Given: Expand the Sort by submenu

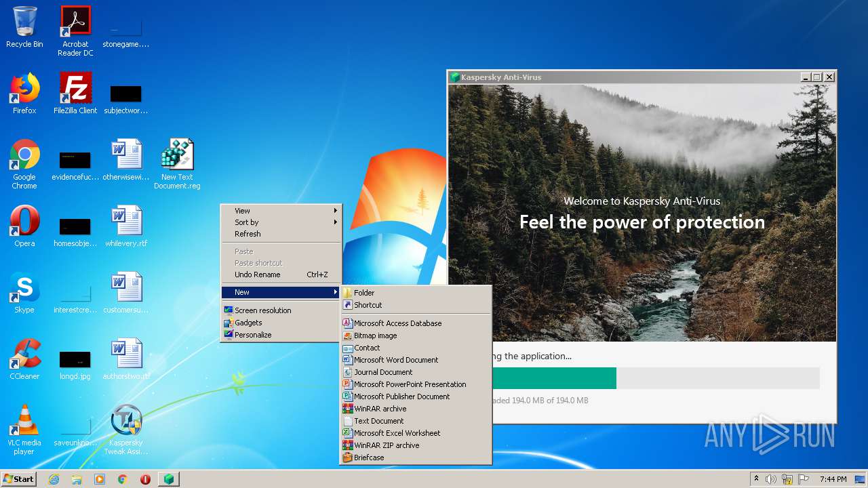Looking at the screenshot, I should (281, 222).
